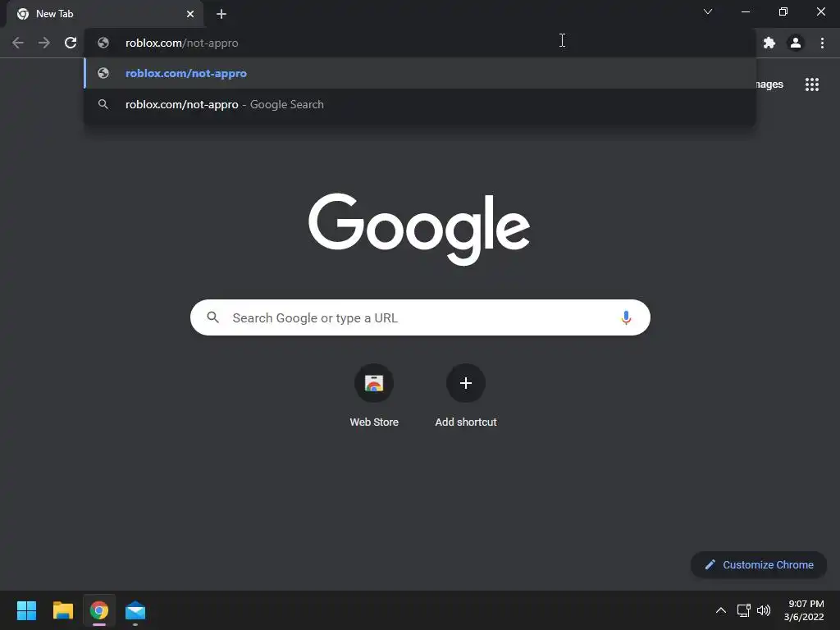
Task: Click the Add shortcut label
Action: tap(466, 422)
